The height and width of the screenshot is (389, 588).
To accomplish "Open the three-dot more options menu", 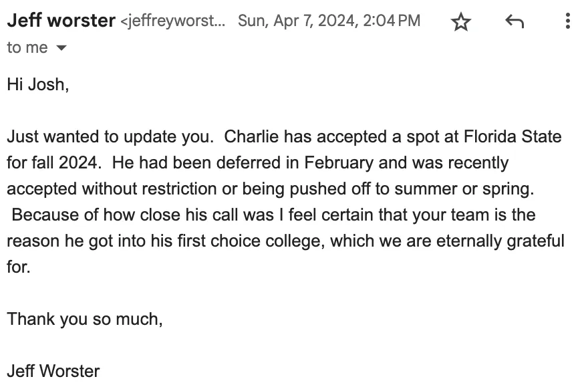I will point(567,21).
